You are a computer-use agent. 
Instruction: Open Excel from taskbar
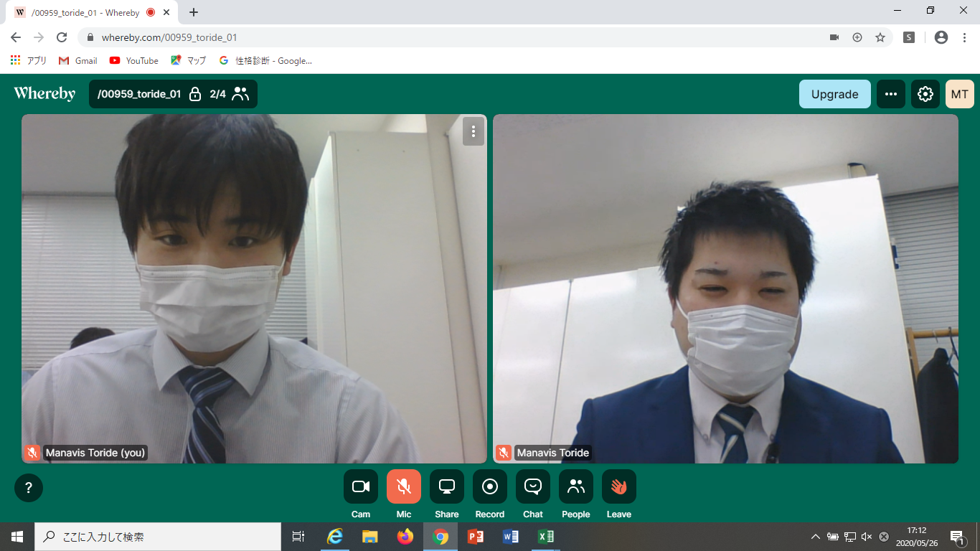(546, 537)
